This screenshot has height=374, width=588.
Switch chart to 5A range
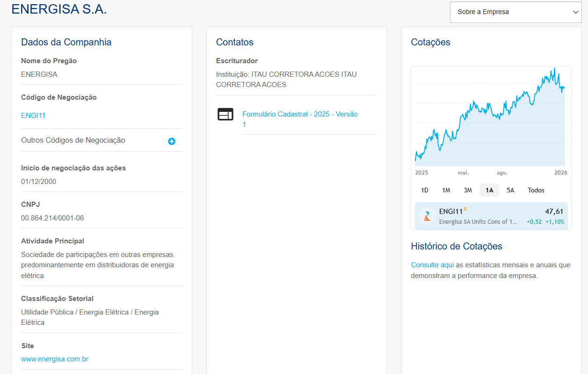point(510,190)
